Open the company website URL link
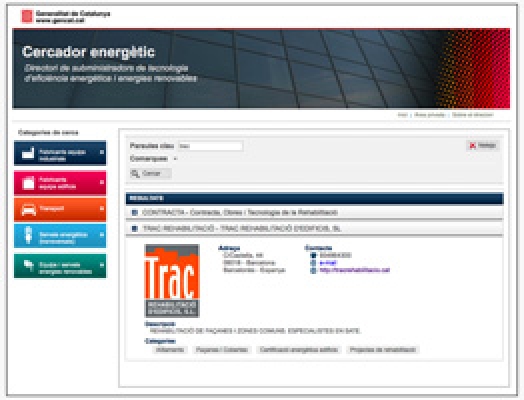The height and width of the screenshot is (400, 524). 355,270
